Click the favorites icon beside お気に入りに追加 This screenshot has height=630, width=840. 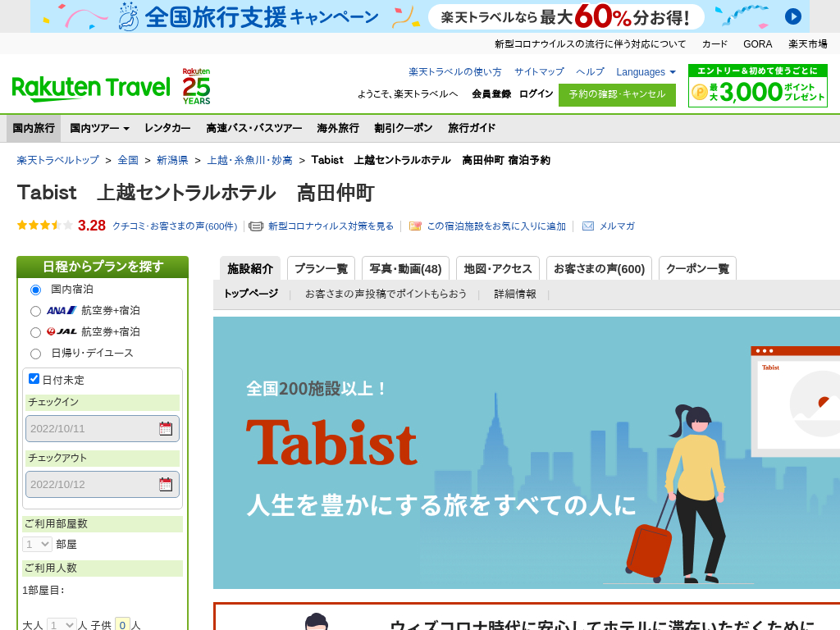(415, 226)
